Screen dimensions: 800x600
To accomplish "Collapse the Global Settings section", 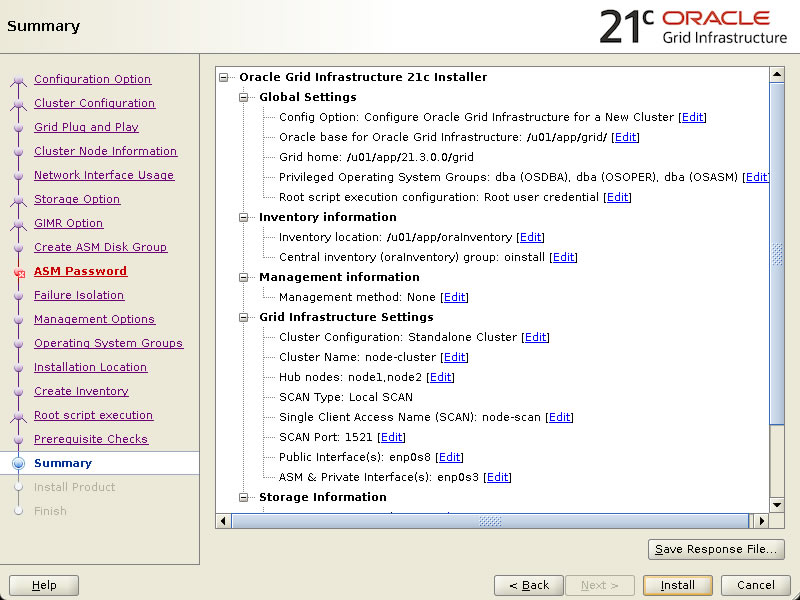I will pos(244,97).
